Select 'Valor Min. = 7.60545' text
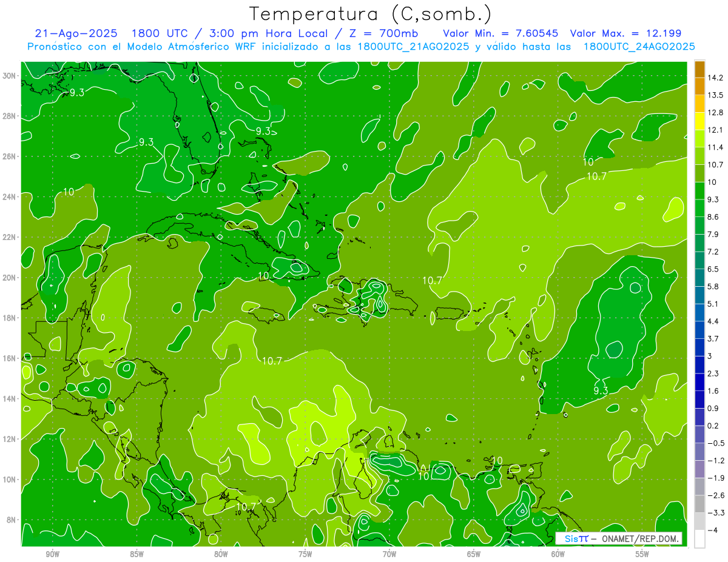This screenshot has height=562, width=728. pos(500,33)
